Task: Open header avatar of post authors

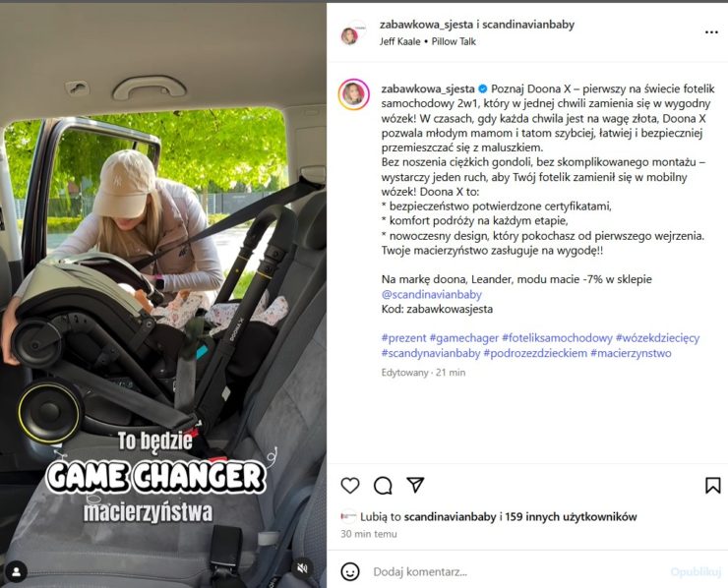Action: (x=352, y=33)
